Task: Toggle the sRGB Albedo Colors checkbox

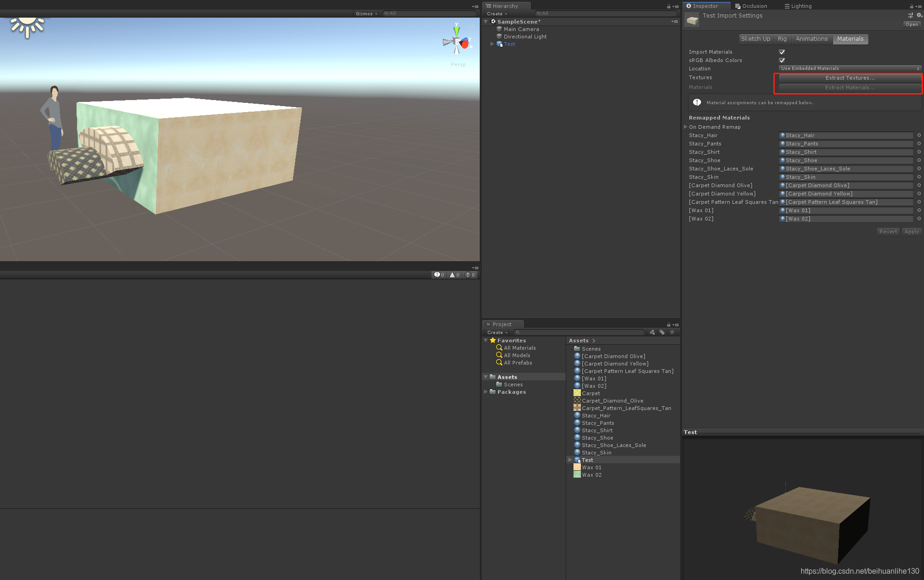Action: click(x=780, y=60)
